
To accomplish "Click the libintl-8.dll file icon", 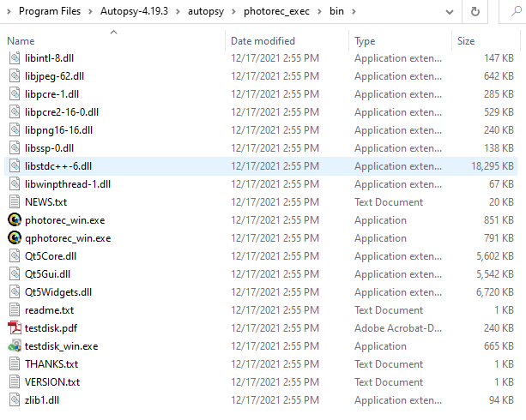I will click(x=15, y=58).
